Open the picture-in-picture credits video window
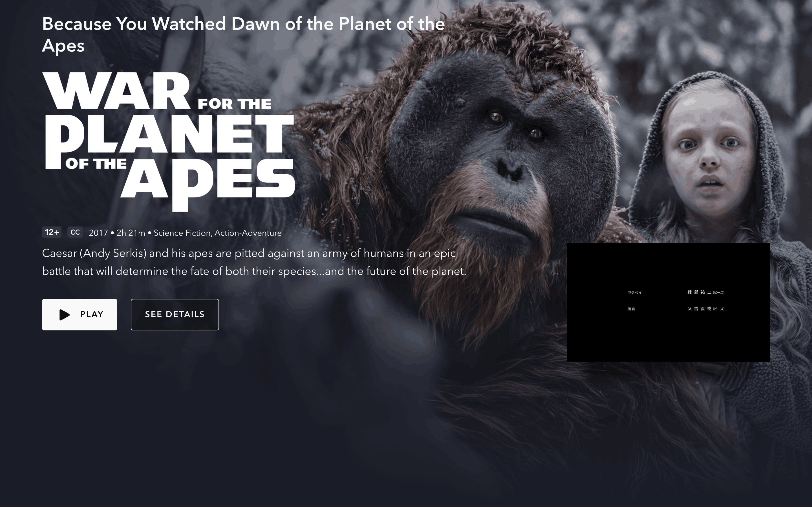Screen dimensions: 812x507 coord(668,303)
